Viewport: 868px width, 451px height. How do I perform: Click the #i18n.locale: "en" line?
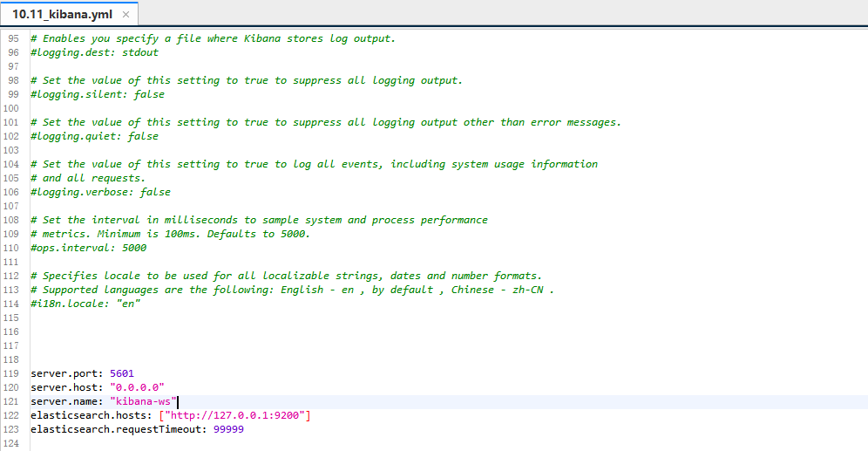point(85,304)
